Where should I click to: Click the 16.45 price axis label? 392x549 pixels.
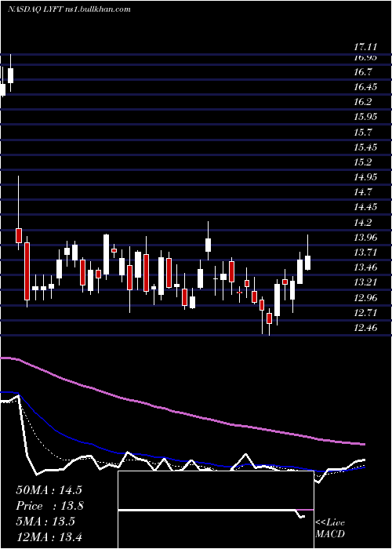[x=365, y=87]
